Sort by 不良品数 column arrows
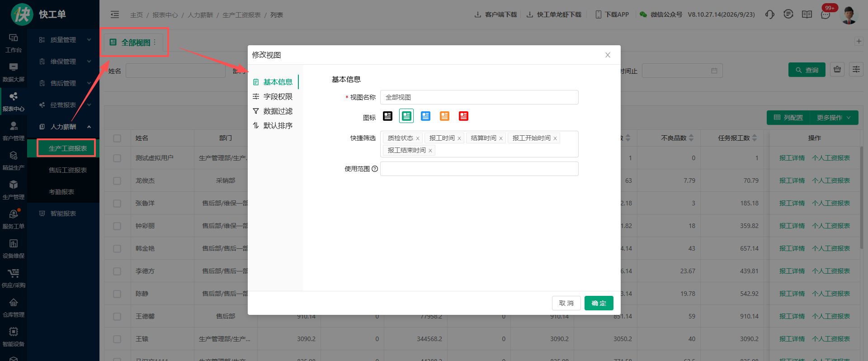868x361 pixels. tap(691, 138)
